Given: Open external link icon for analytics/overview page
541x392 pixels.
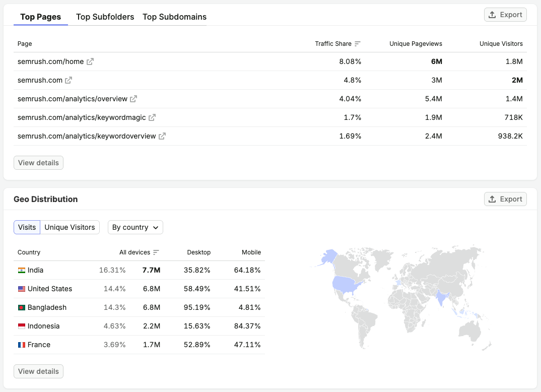Looking at the screenshot, I should [133, 99].
